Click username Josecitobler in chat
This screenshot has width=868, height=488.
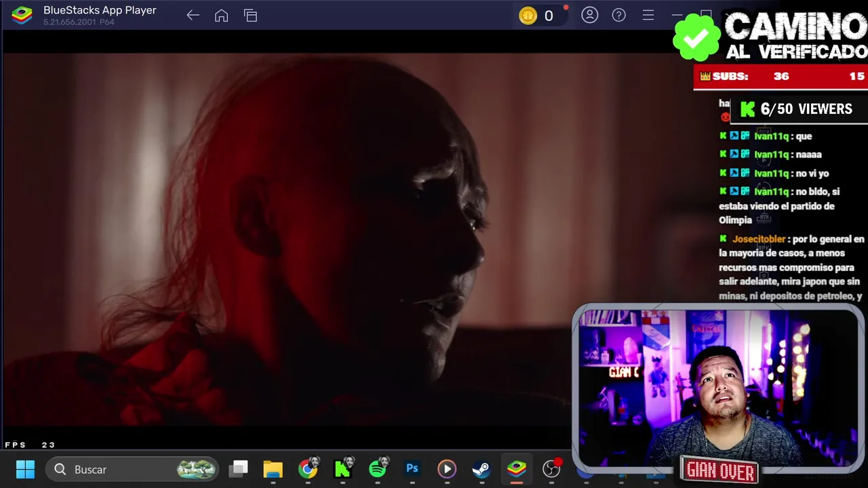pyautogui.click(x=759, y=239)
